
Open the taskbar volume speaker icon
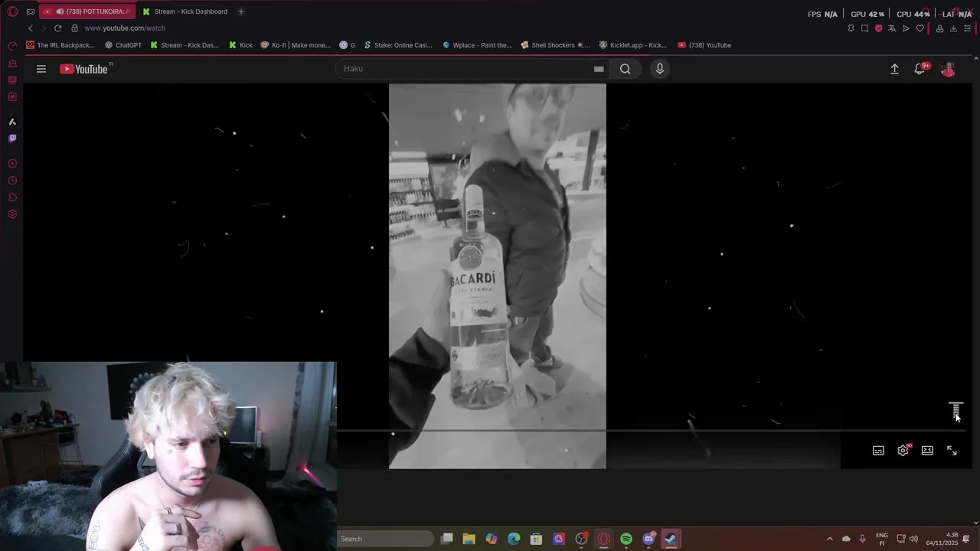tap(913, 539)
